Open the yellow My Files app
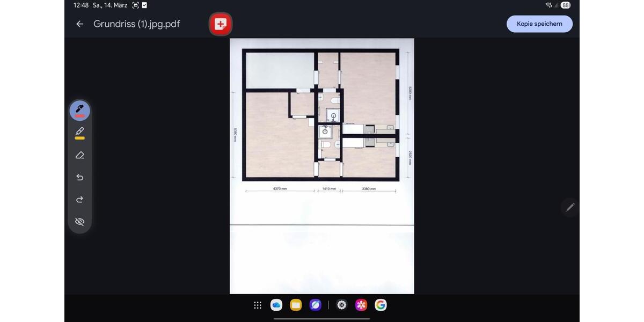The height and width of the screenshot is (322, 644). click(296, 305)
